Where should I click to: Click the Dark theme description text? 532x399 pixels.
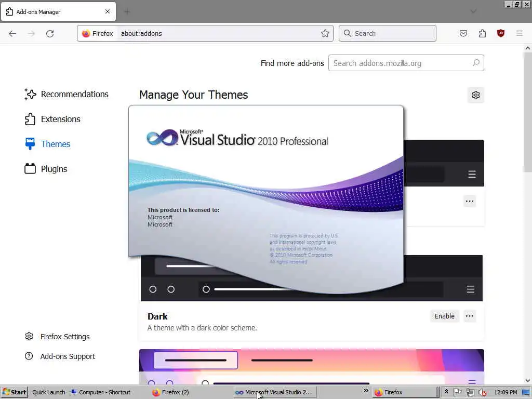click(x=202, y=328)
